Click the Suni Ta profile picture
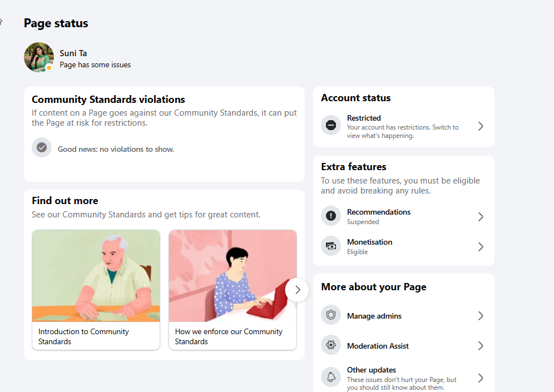This screenshot has height=392, width=554. coord(39,57)
